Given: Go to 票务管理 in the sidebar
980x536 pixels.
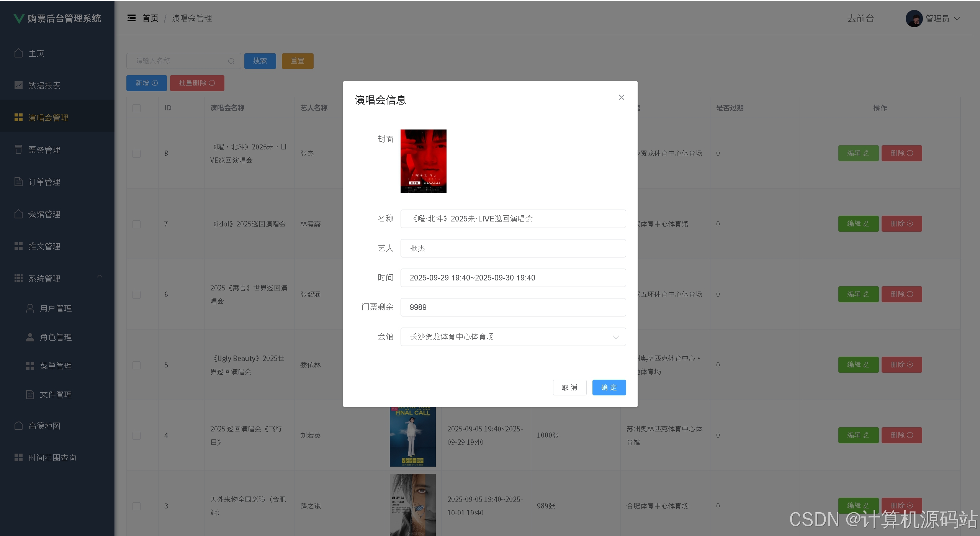Looking at the screenshot, I should click(x=57, y=150).
